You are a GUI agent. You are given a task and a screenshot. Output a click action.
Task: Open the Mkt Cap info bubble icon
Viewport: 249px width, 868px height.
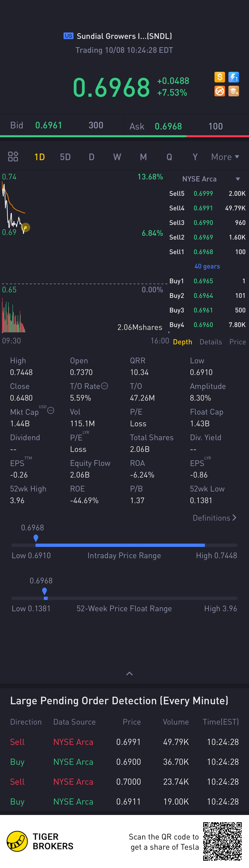tap(51, 410)
